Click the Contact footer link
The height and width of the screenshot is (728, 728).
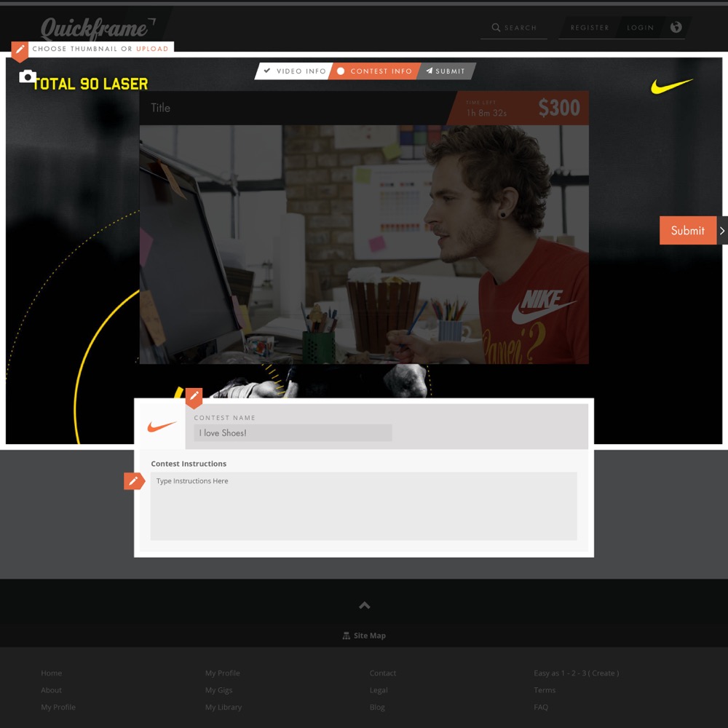383,673
